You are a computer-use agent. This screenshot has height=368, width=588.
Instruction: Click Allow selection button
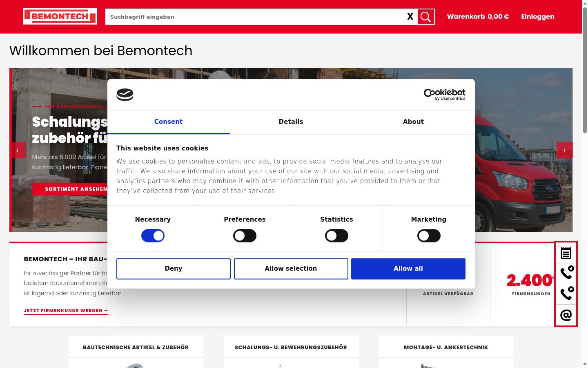291,269
